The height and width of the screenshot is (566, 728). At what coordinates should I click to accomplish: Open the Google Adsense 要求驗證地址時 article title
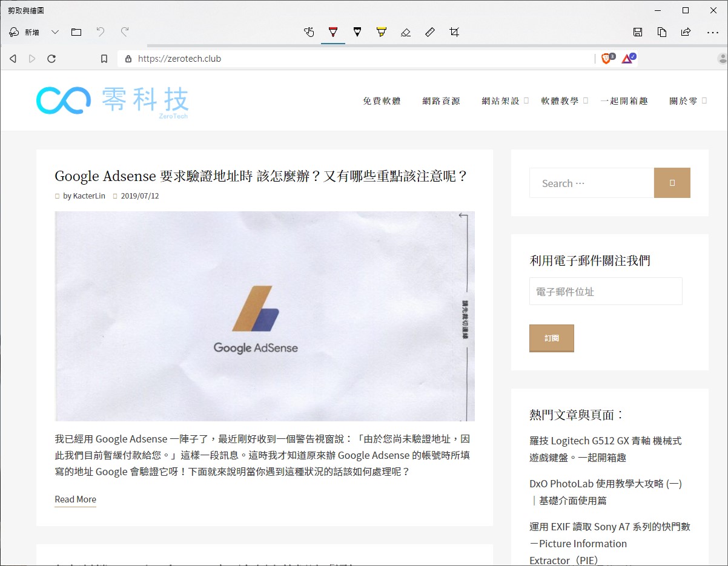(262, 176)
